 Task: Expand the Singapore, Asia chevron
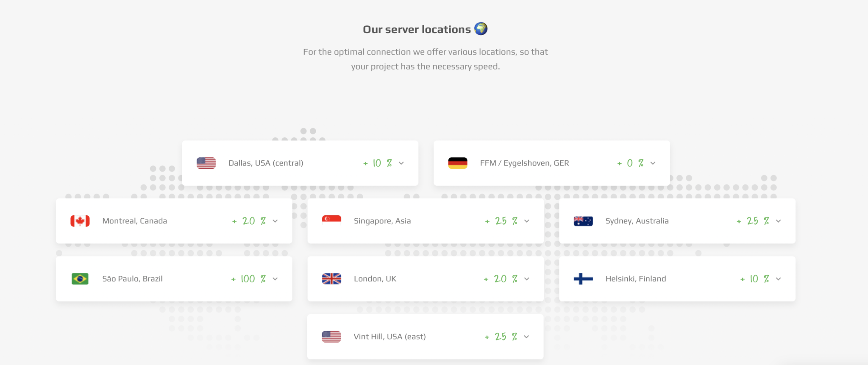click(x=527, y=221)
